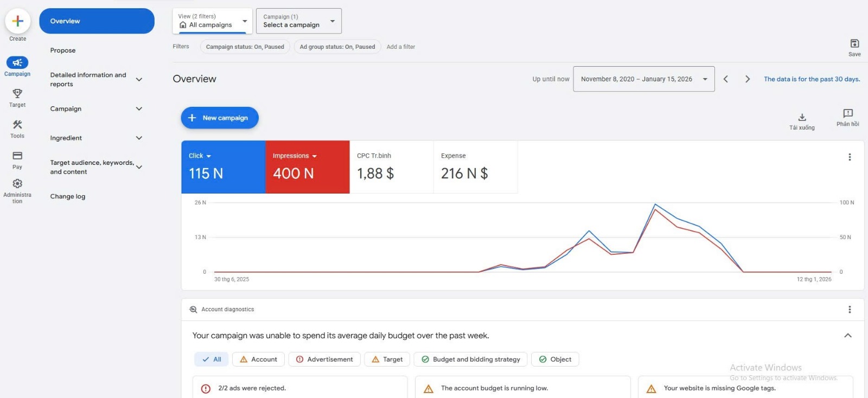Open the Select a campaign dropdown
Image resolution: width=868 pixels, height=398 pixels.
(x=298, y=21)
